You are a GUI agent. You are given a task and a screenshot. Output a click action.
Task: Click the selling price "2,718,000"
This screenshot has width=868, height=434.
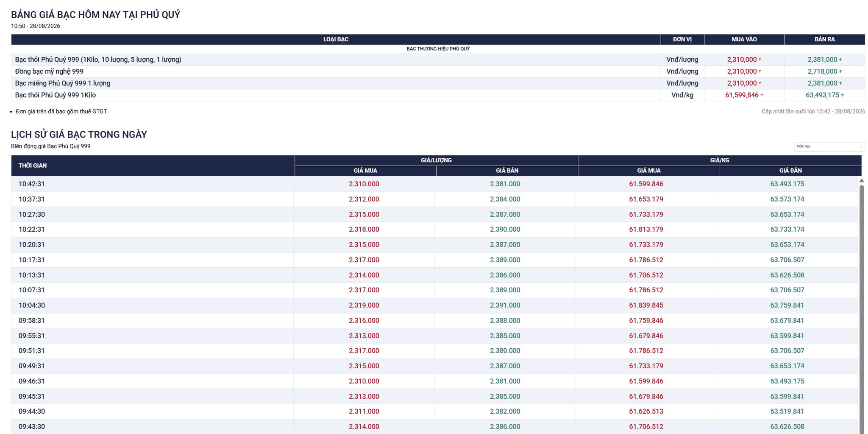[x=822, y=71]
